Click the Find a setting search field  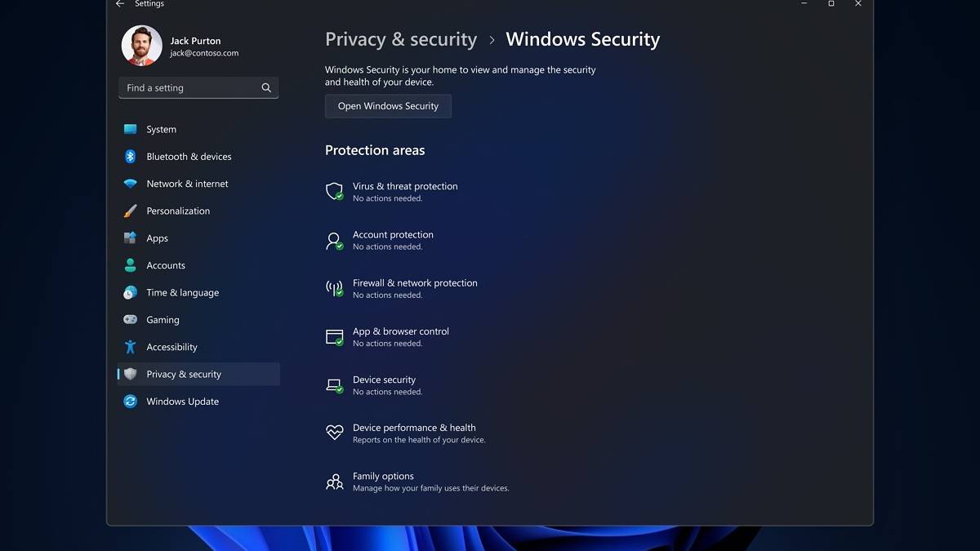[198, 88]
